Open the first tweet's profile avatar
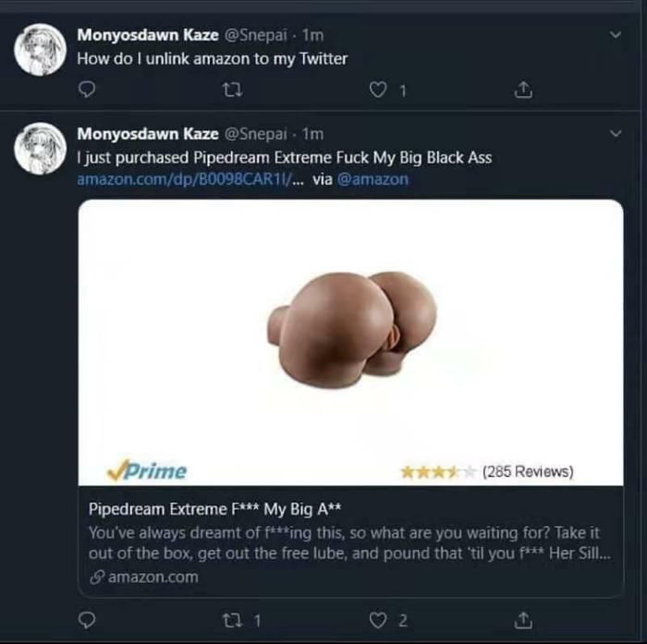The image size is (647, 644). 41,51
